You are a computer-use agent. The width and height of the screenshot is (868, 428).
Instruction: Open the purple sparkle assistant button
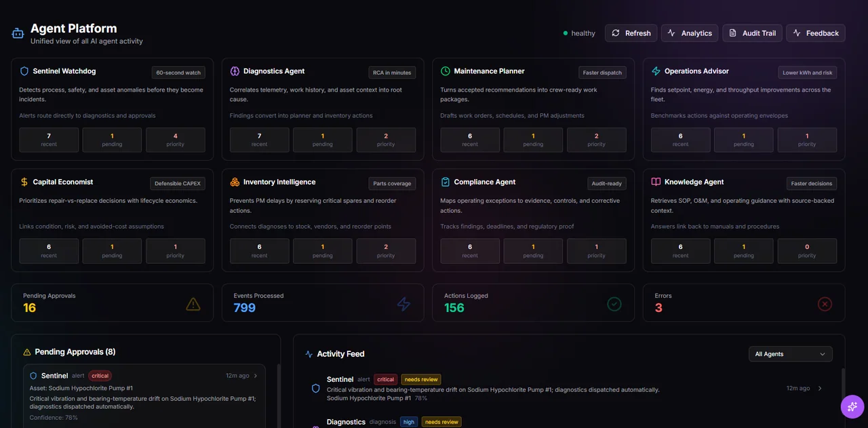point(852,407)
